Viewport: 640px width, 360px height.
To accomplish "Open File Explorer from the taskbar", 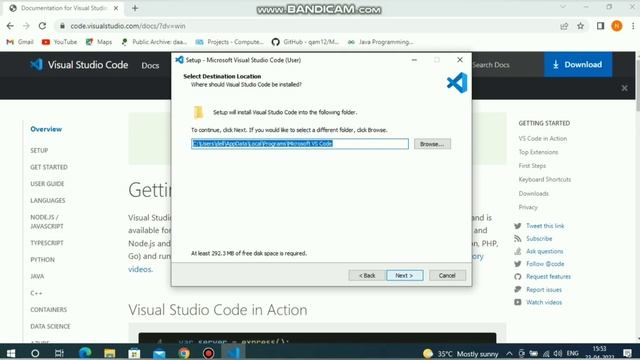I will coord(110,353).
